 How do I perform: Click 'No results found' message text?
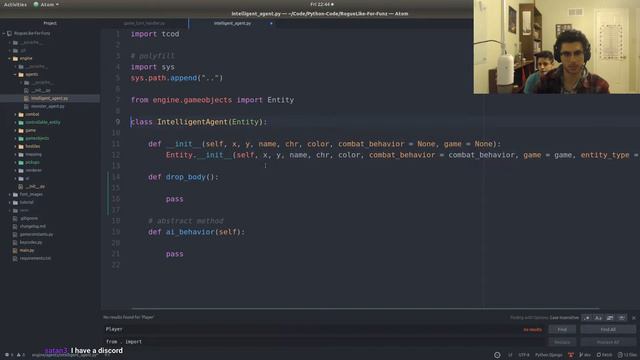coord(129,317)
